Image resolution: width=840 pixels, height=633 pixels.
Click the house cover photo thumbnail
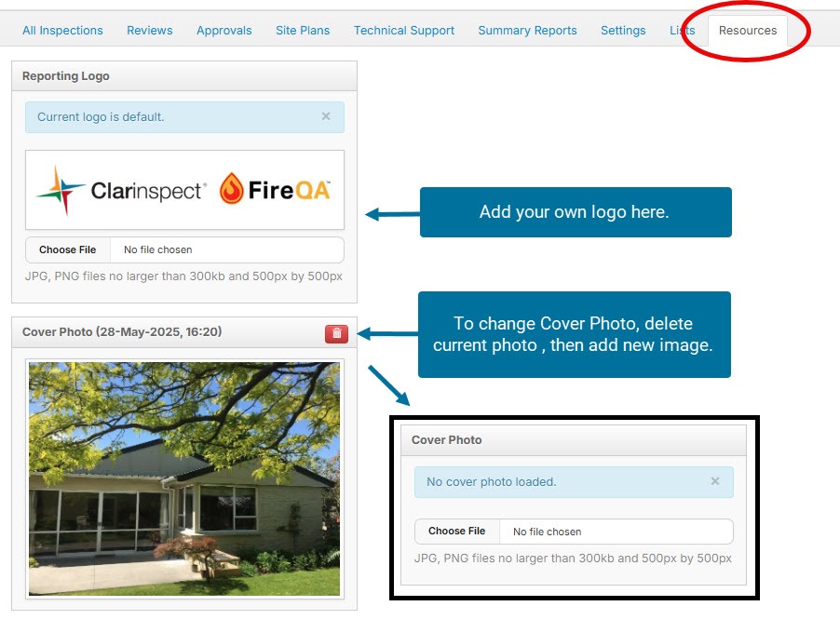[184, 478]
